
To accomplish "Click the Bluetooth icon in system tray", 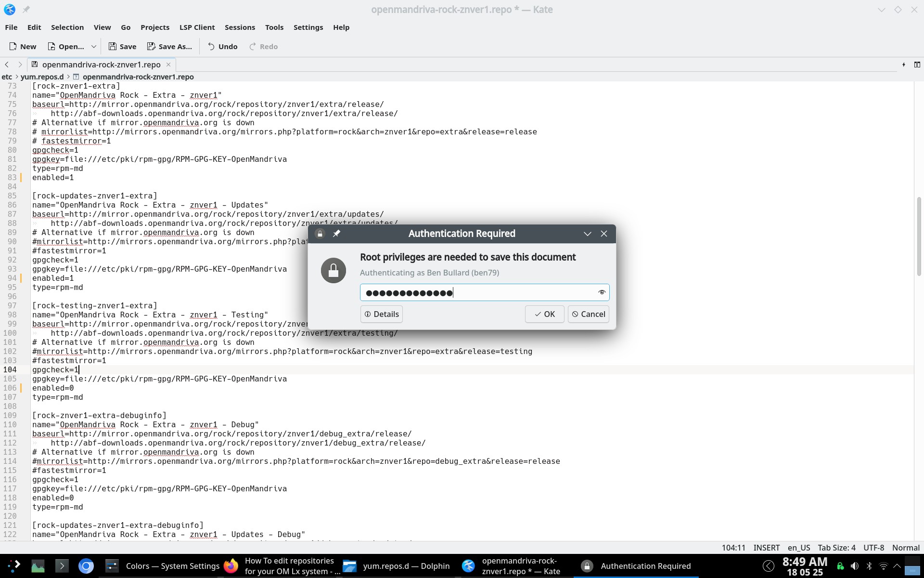I will (869, 566).
